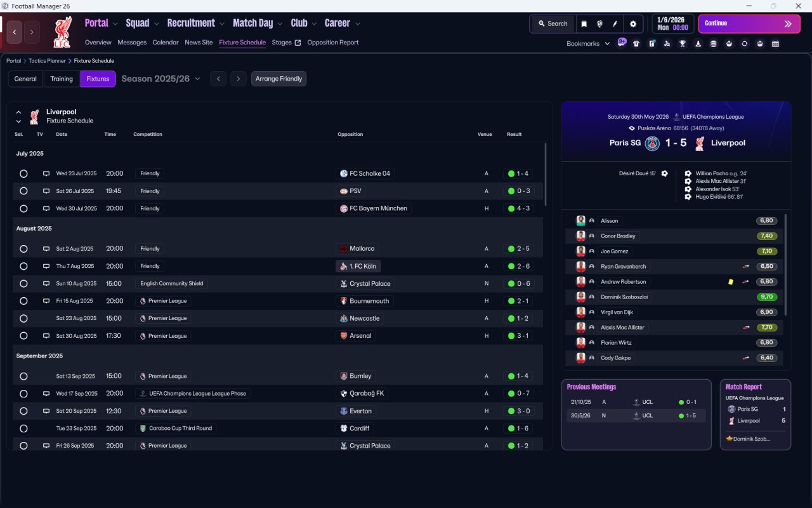
Task: Switch to the Training view tab
Action: [62, 79]
